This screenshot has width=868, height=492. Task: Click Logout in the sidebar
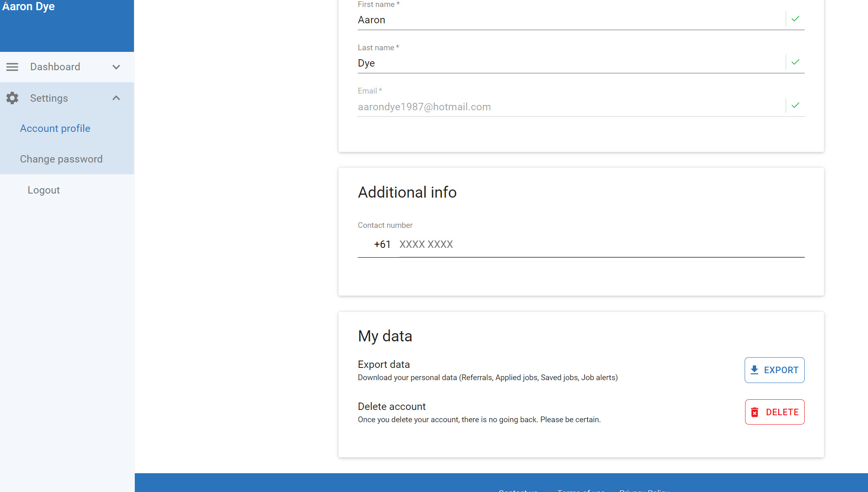pyautogui.click(x=44, y=190)
